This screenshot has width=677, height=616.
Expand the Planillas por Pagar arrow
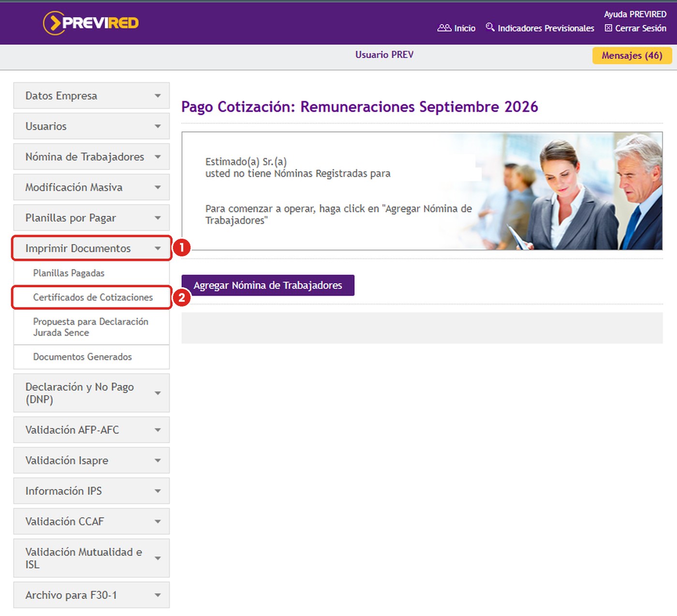[158, 218]
